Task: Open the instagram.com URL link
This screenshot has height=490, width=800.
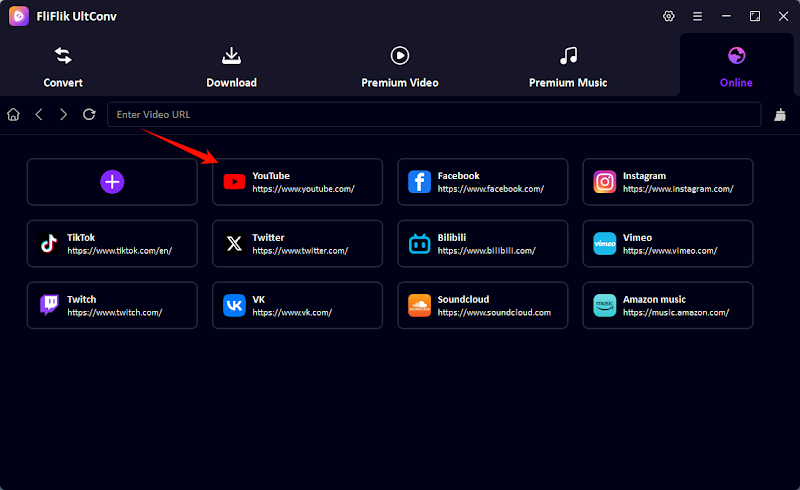Action: [678, 189]
